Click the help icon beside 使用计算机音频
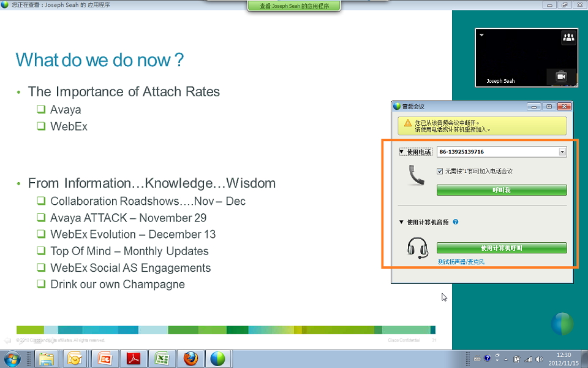 click(456, 222)
